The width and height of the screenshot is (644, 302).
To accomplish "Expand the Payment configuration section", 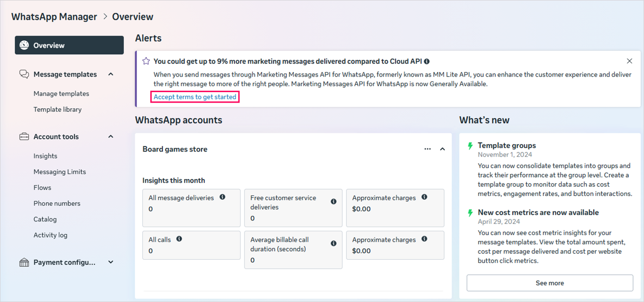I will (111, 262).
